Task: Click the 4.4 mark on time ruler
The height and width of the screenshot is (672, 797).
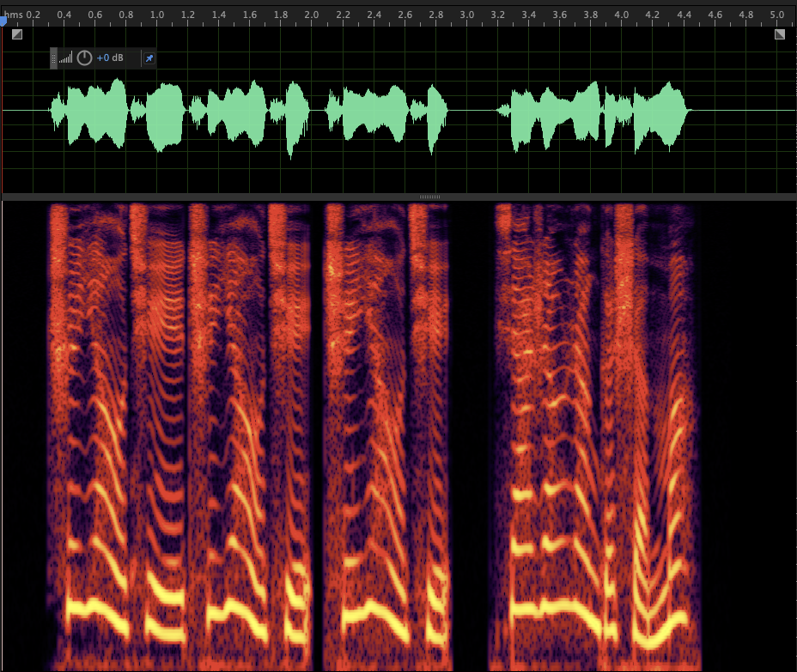Action: (x=684, y=15)
